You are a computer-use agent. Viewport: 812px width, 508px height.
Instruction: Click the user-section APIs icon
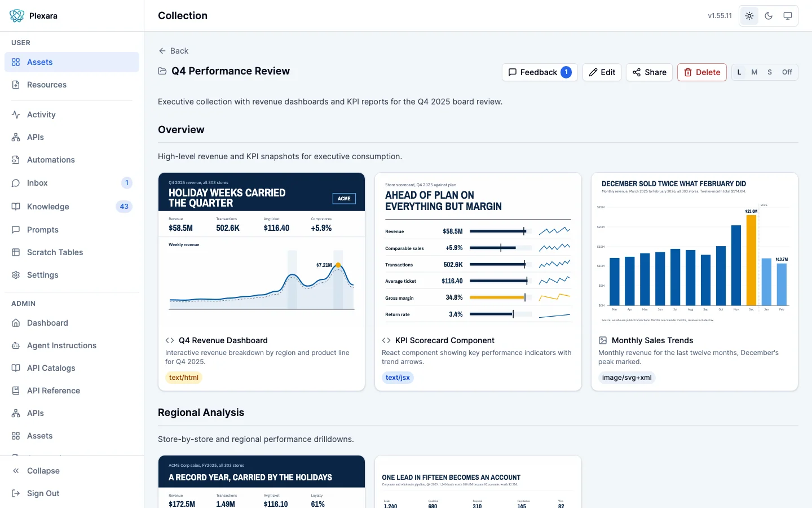[x=16, y=137]
